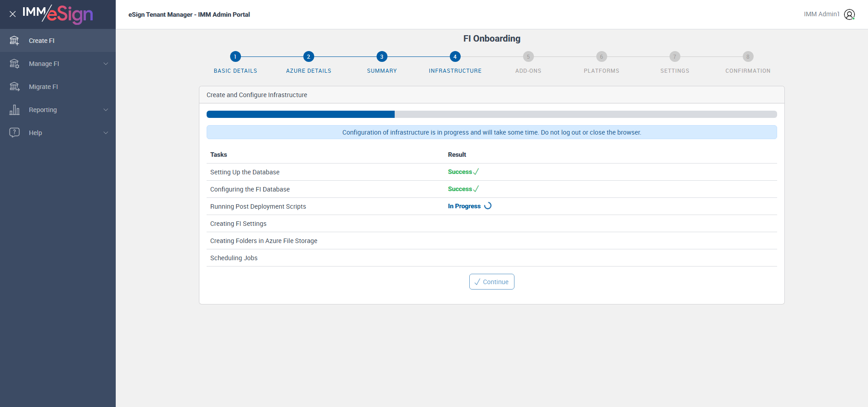The image size is (868, 407).
Task: Click the IMM eSign logo
Action: (x=58, y=14)
